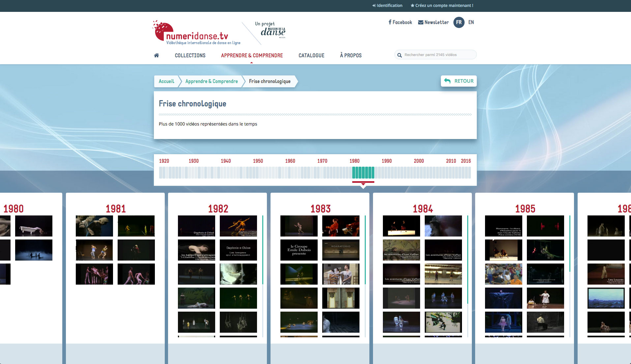The image size is (631, 364).
Task: Select the FR language button
Action: tap(459, 22)
